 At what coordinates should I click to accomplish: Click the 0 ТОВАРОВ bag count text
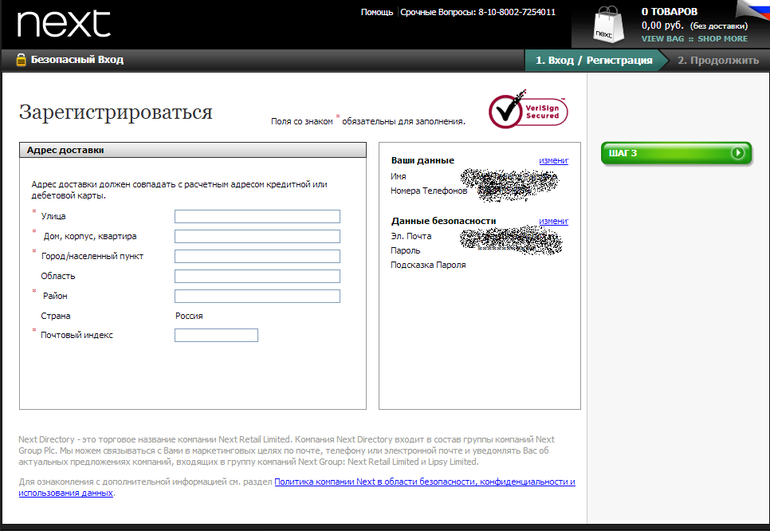coord(669,12)
